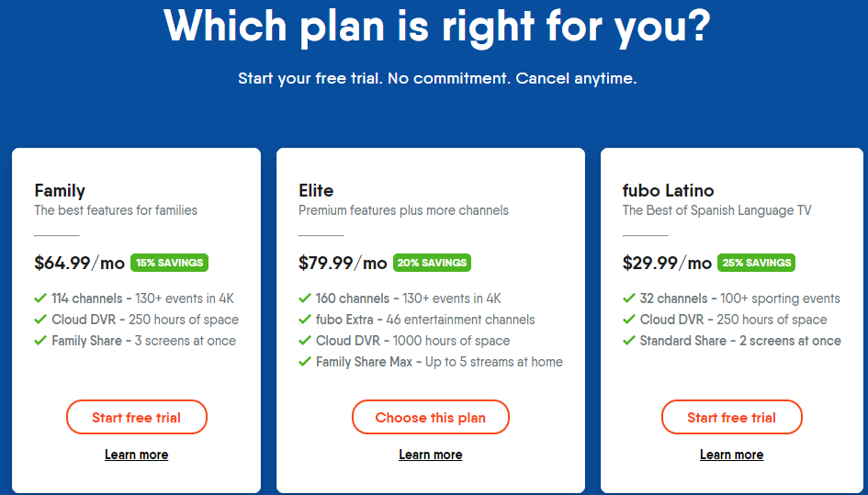
Task: Click the Family plan title
Action: pos(60,191)
